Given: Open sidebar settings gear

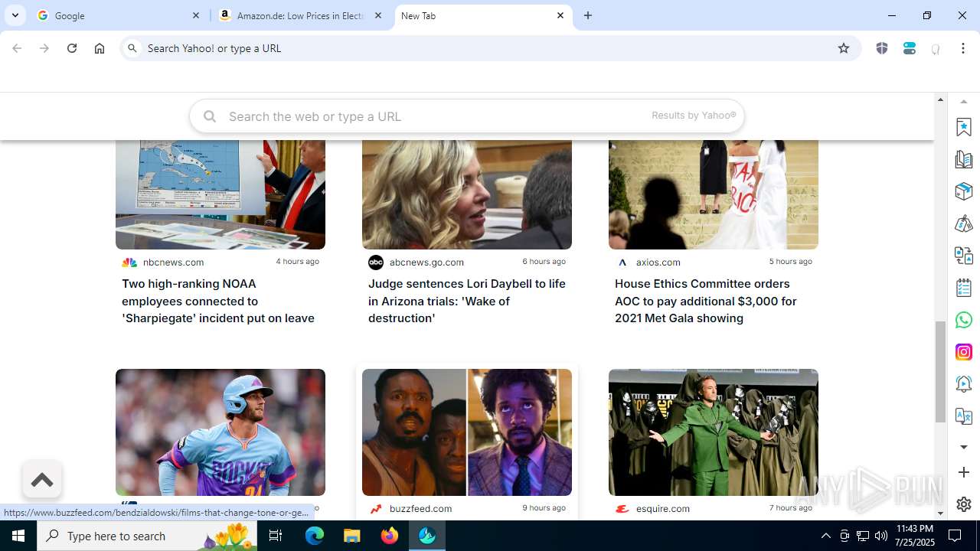Looking at the screenshot, I should tap(964, 504).
